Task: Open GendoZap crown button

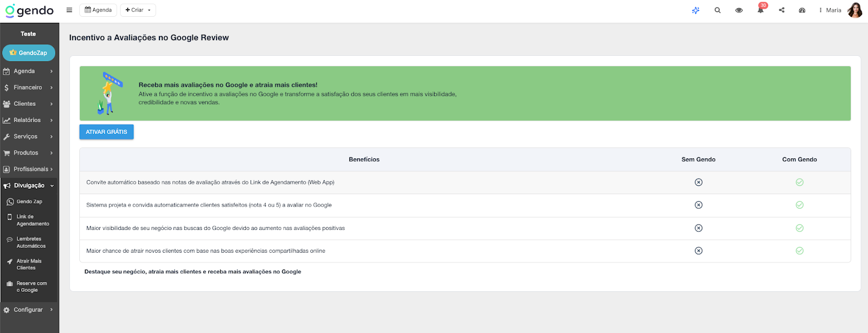Action: pyautogui.click(x=29, y=53)
